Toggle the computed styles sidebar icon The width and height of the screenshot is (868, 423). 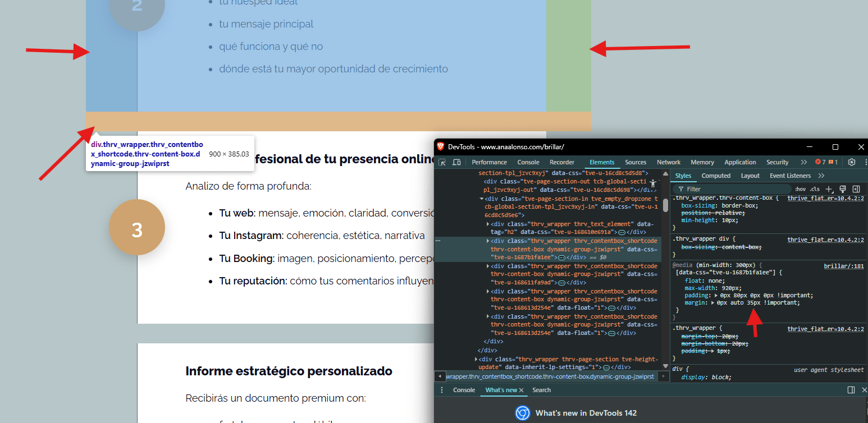[x=856, y=189]
